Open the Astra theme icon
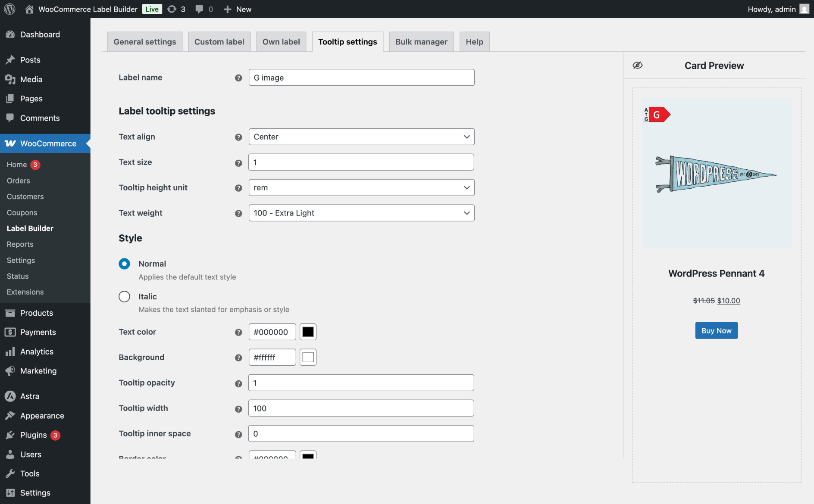The image size is (814, 504). 10,396
